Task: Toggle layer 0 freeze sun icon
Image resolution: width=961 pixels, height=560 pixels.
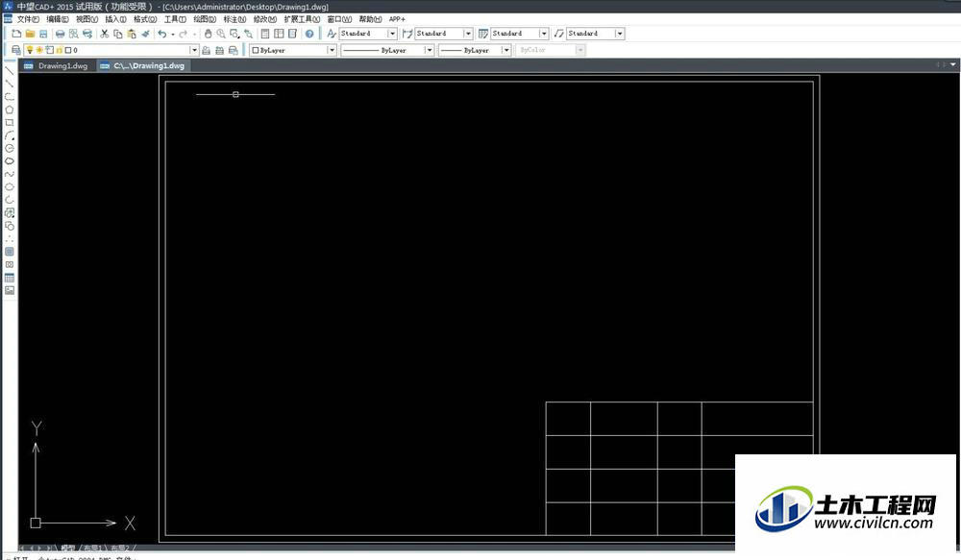Action: 39,50
